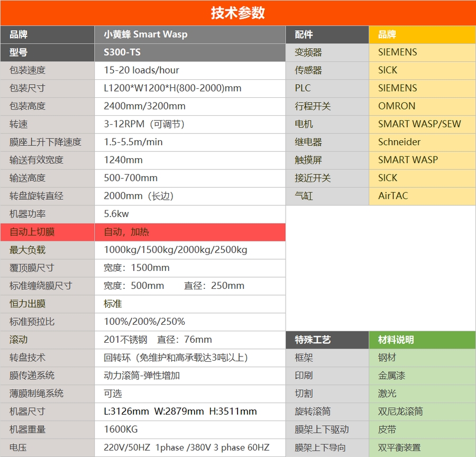Image resolution: width=476 pixels, height=457 pixels.
Task: Select the 回转环 turntable technology cell
Action: click(x=190, y=358)
